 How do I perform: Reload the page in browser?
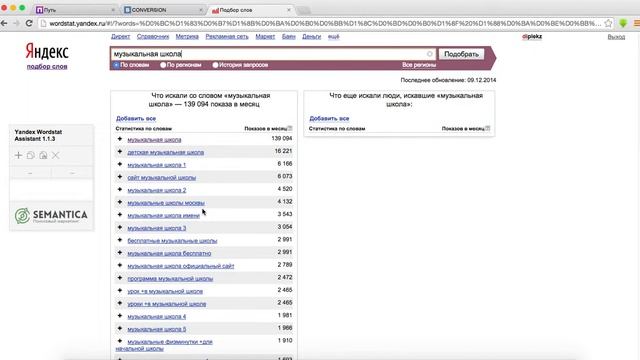point(29,23)
